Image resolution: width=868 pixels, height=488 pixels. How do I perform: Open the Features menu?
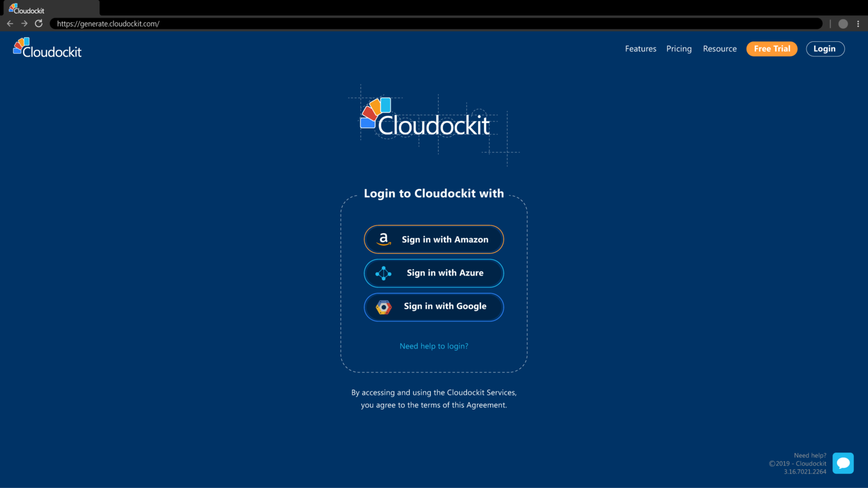point(640,49)
